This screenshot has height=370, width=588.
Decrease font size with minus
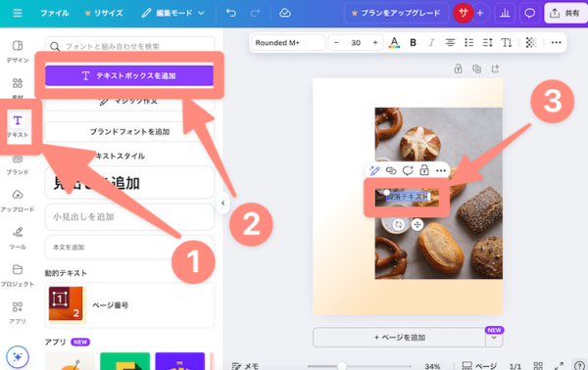[x=336, y=43]
